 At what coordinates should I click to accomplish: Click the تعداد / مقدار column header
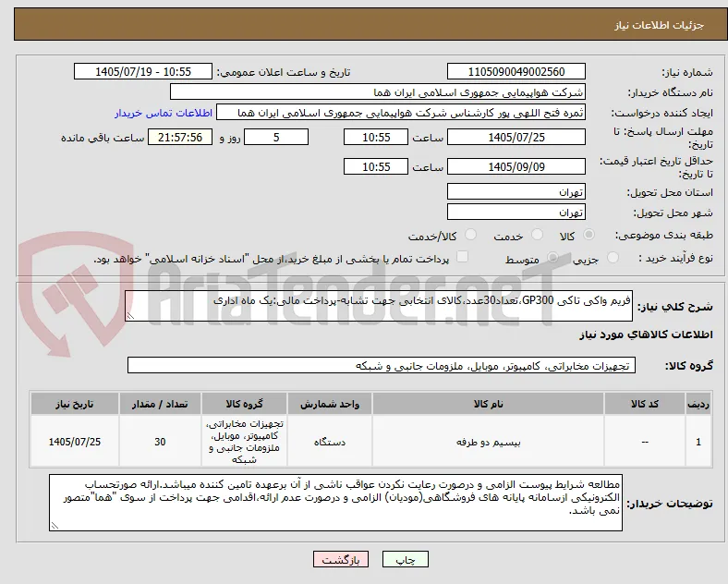[160, 404]
